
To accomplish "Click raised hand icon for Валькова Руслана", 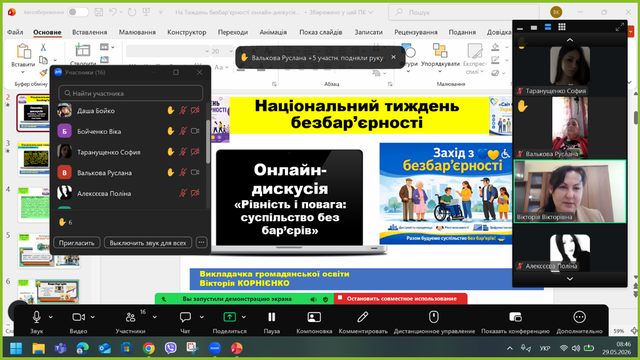I will pyautogui.click(x=170, y=173).
